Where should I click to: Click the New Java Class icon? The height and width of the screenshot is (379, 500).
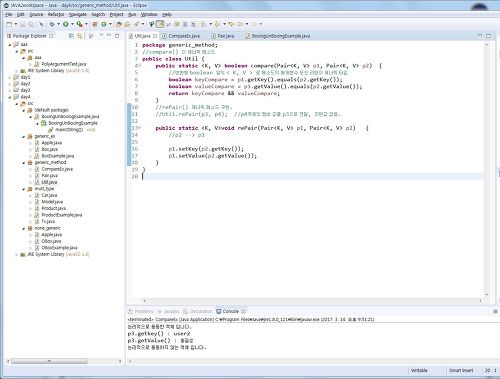coord(104,24)
